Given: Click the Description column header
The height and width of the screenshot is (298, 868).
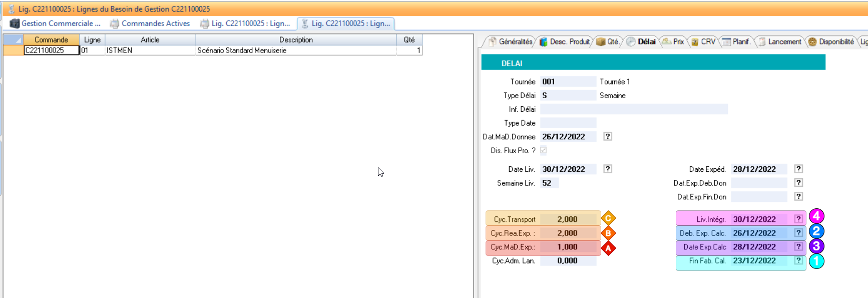Looking at the screenshot, I should click(296, 40).
